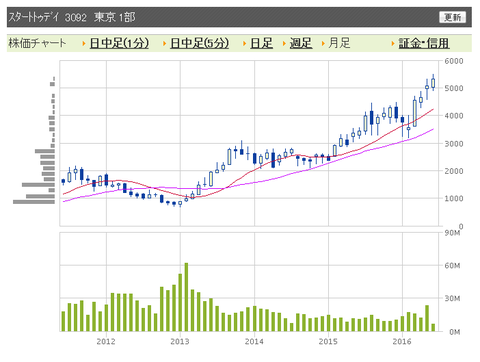Click the 2014 year label
This screenshot has height=362, width=480.
254,341
